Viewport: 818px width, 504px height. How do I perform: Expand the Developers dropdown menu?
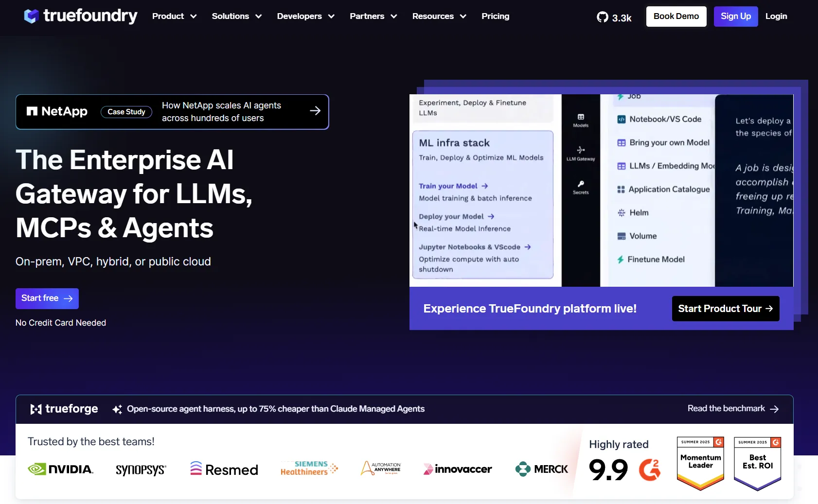[x=306, y=16]
